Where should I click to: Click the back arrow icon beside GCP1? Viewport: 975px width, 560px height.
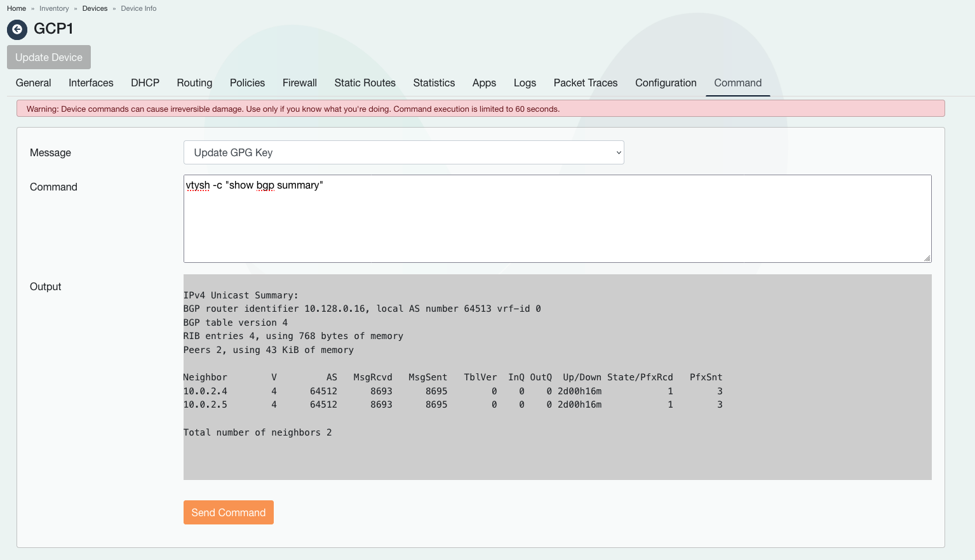[x=17, y=29]
